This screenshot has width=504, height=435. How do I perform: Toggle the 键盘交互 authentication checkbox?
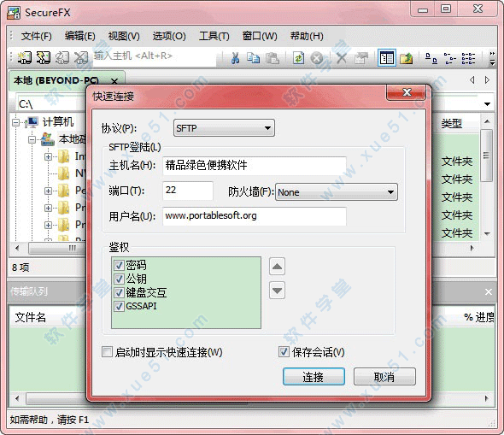click(120, 292)
